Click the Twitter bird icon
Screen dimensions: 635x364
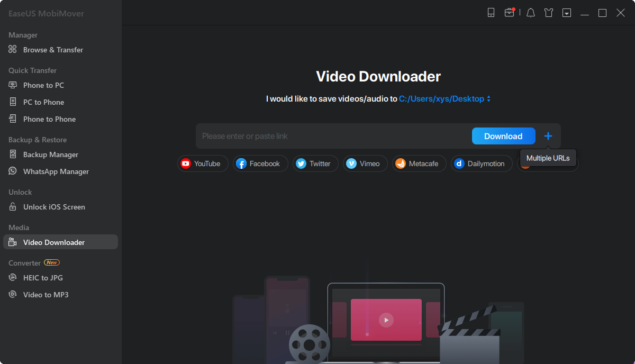point(301,163)
